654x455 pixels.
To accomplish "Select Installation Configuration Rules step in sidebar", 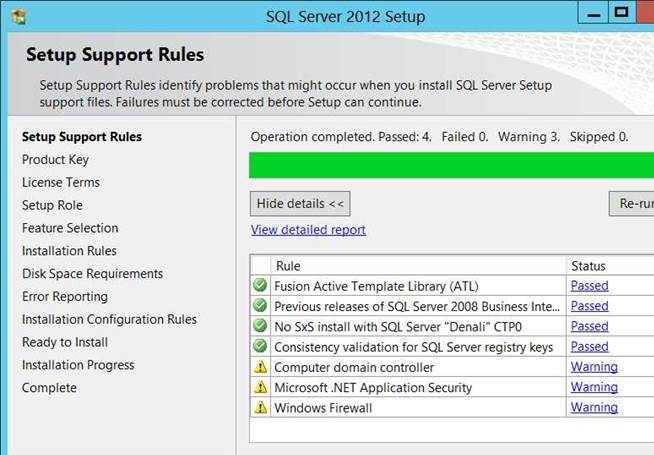I will pos(109,319).
